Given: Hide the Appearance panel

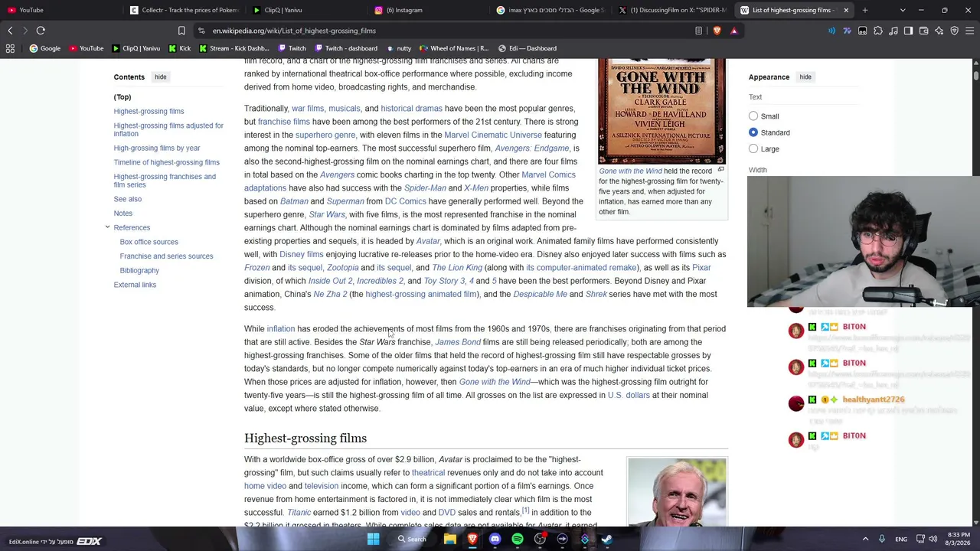Looking at the screenshot, I should (805, 77).
